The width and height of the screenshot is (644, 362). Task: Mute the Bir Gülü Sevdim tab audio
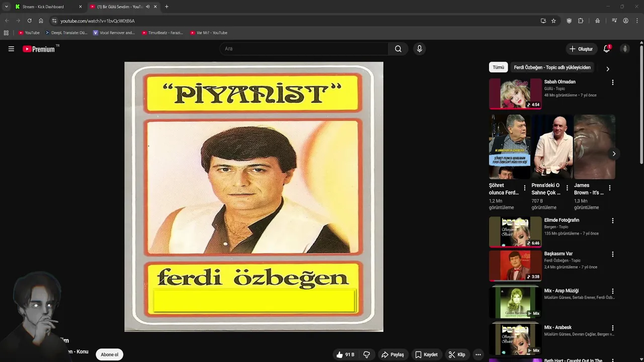click(147, 7)
